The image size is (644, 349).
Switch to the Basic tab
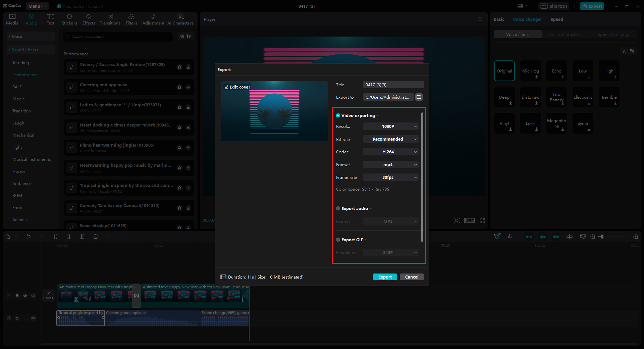(499, 19)
